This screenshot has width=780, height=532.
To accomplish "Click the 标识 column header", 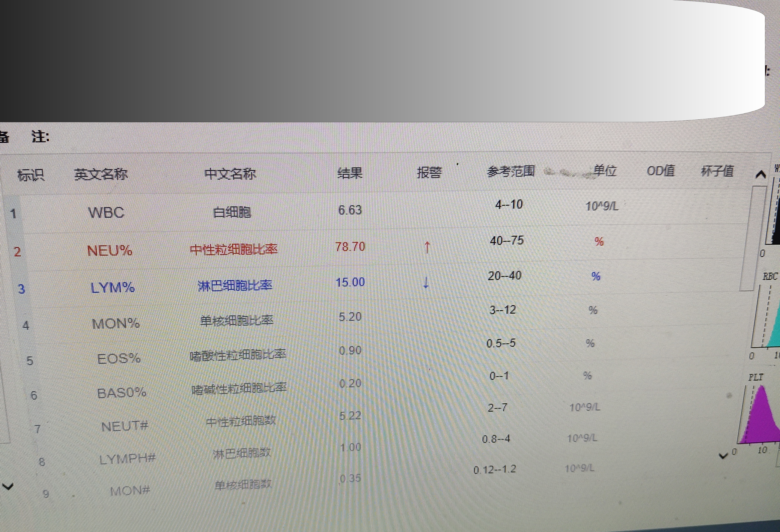I will click(x=31, y=175).
